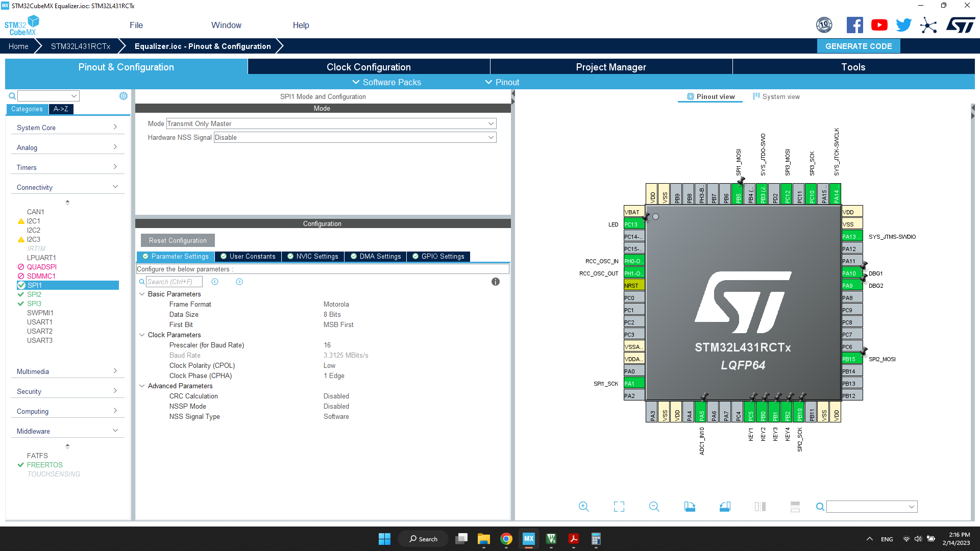Rotate the chip view clockwise
The image size is (980, 551).
(x=690, y=507)
